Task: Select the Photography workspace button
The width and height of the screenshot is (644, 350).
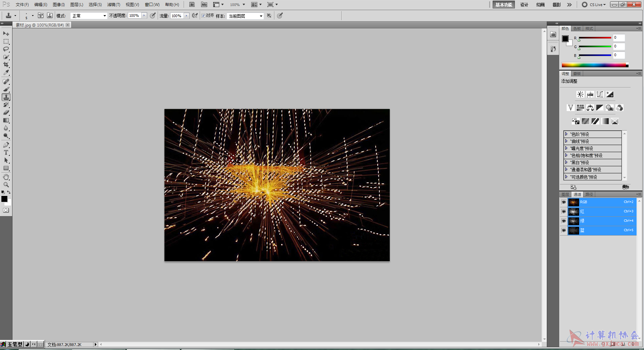Action: point(557,5)
